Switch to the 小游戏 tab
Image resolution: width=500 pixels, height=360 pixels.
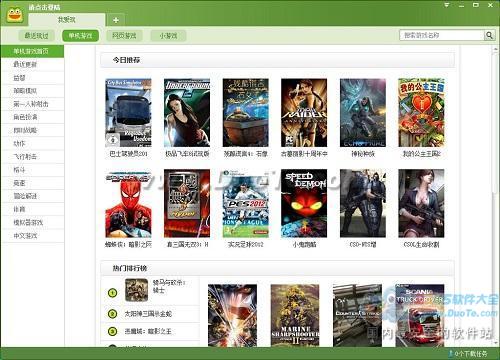(168, 36)
